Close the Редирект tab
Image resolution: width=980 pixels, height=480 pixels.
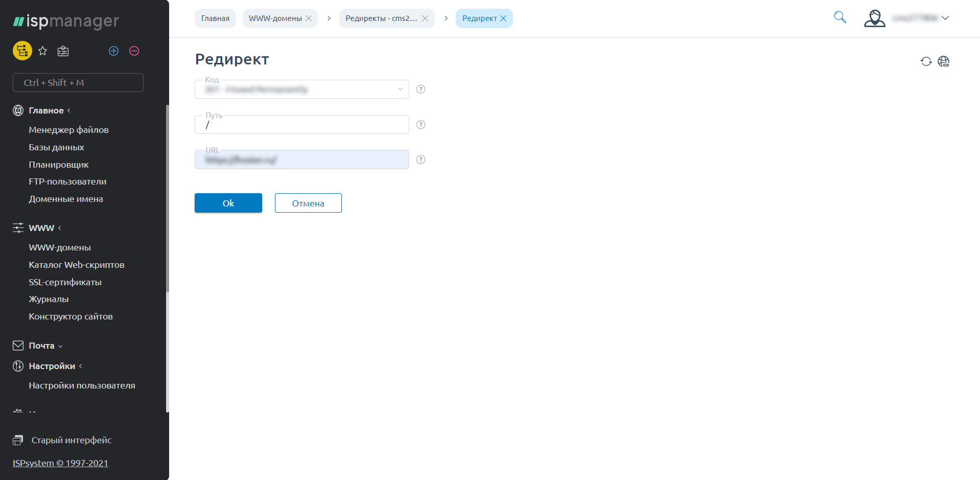pos(503,18)
